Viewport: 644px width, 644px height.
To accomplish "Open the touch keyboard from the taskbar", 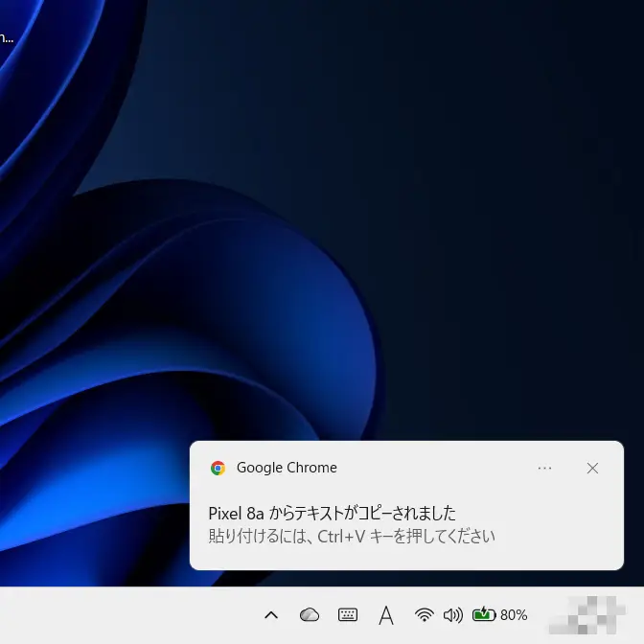I will [x=348, y=615].
